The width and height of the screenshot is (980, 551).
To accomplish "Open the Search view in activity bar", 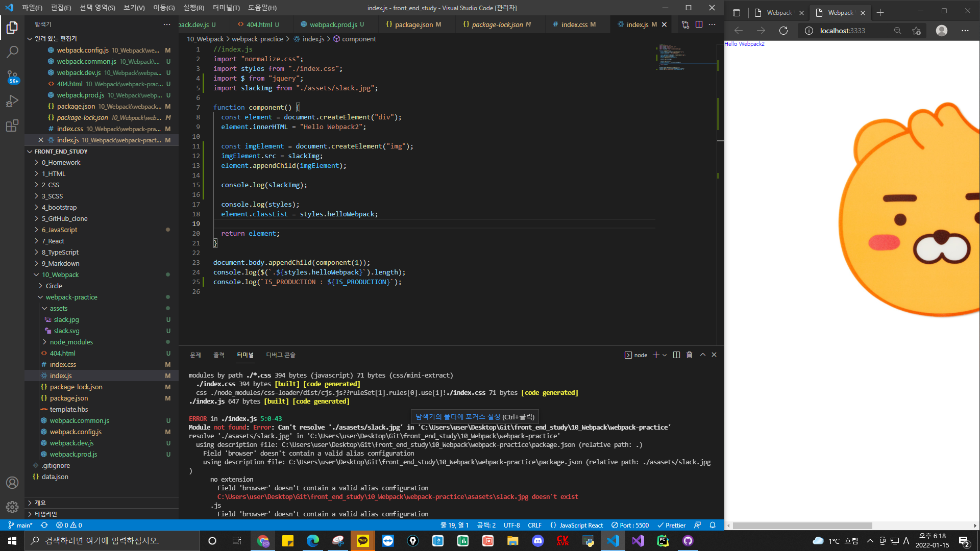I will pos(12,52).
